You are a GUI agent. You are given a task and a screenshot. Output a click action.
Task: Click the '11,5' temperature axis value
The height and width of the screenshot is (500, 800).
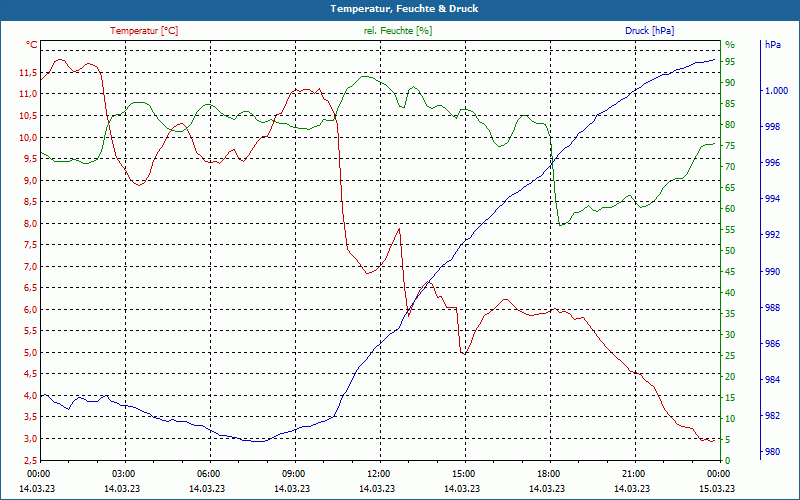(28, 72)
